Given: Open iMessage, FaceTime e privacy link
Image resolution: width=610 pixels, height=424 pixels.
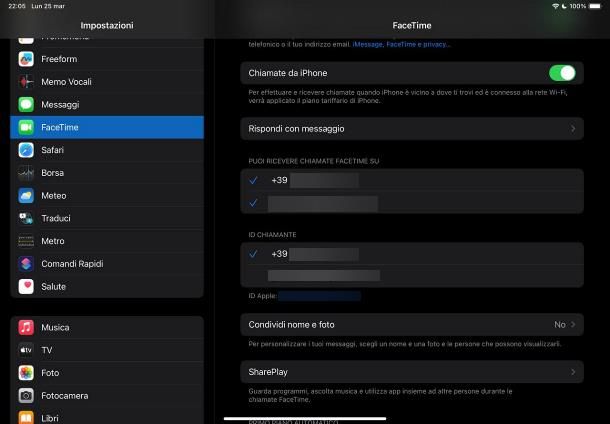Looking at the screenshot, I should [401, 44].
